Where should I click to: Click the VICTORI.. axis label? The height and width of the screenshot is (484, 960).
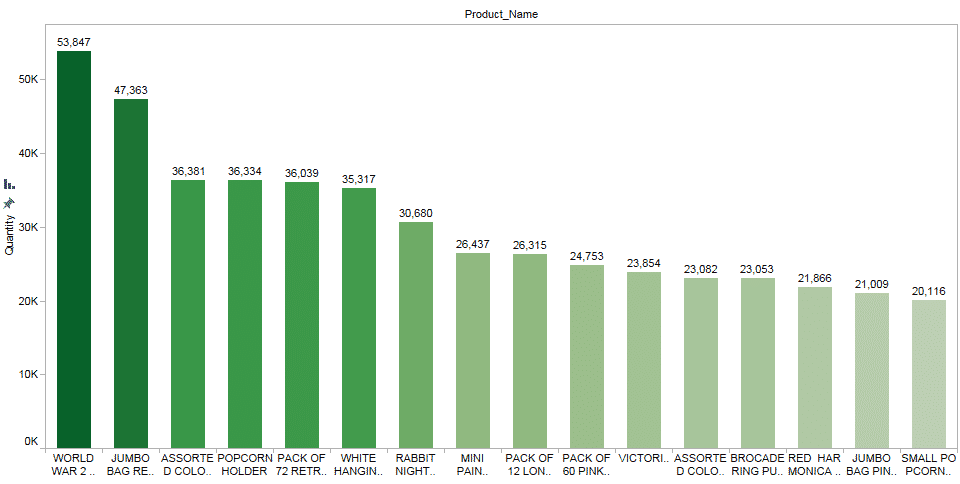[644, 458]
